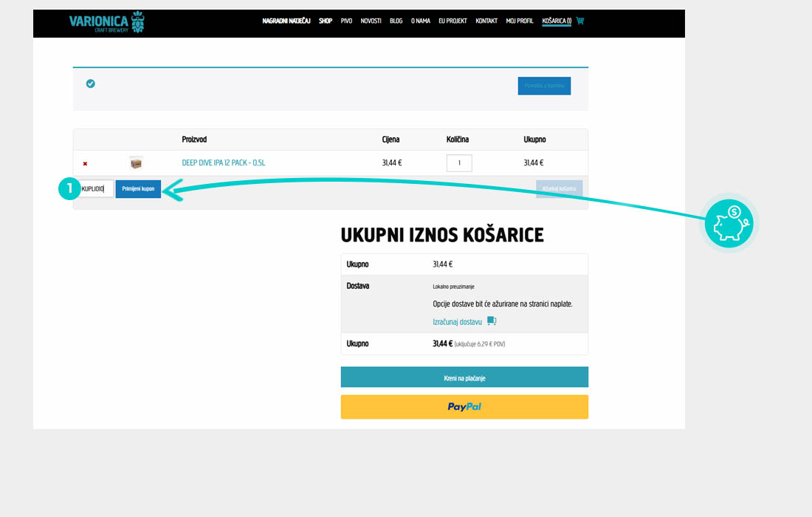Open the Deep Dive IPA product thumbnail
Screen dimensions: 812x517
(136, 163)
